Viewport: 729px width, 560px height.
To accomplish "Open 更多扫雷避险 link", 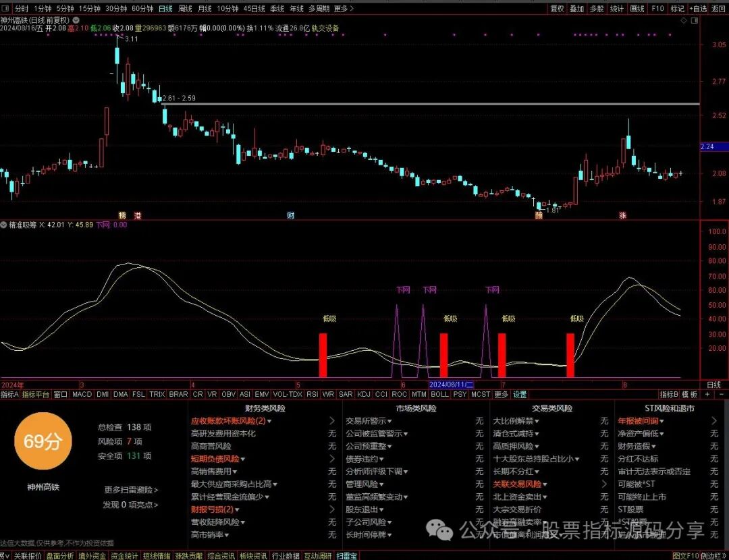I will [131, 490].
